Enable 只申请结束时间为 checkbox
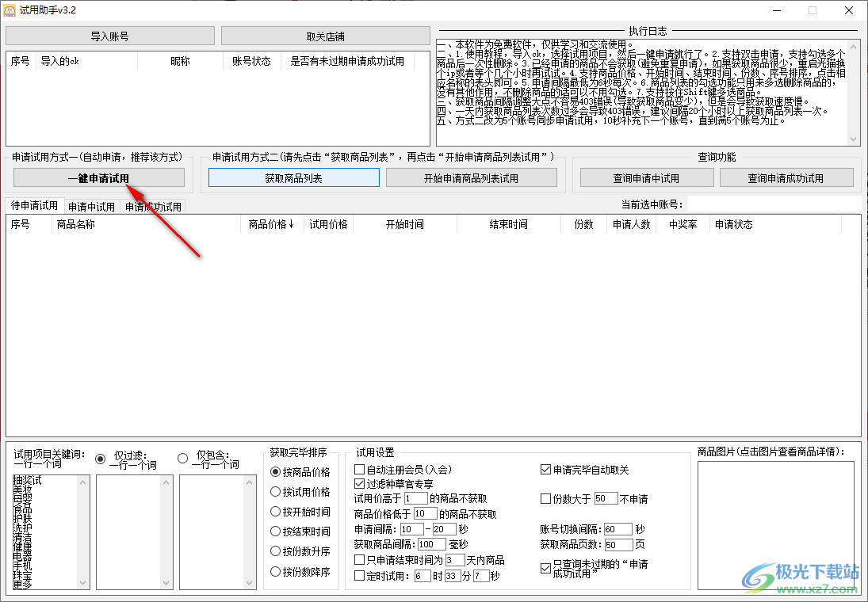Viewport: 868px width, 602px height. pyautogui.click(x=359, y=560)
